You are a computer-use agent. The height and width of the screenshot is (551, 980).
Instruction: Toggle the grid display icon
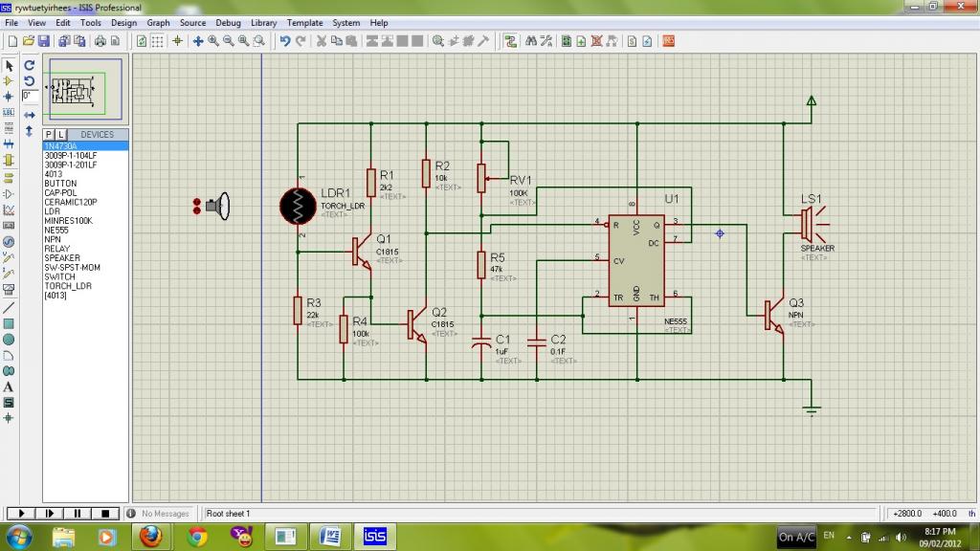158,41
